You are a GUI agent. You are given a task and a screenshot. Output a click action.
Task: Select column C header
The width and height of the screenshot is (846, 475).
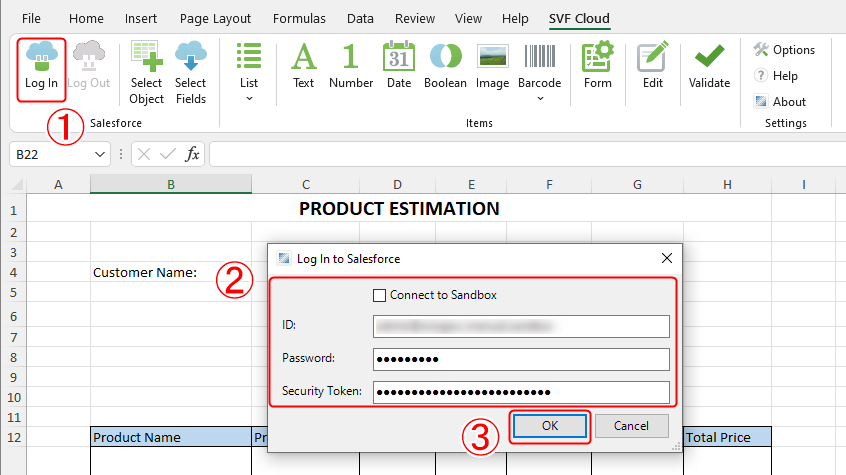tap(306, 185)
